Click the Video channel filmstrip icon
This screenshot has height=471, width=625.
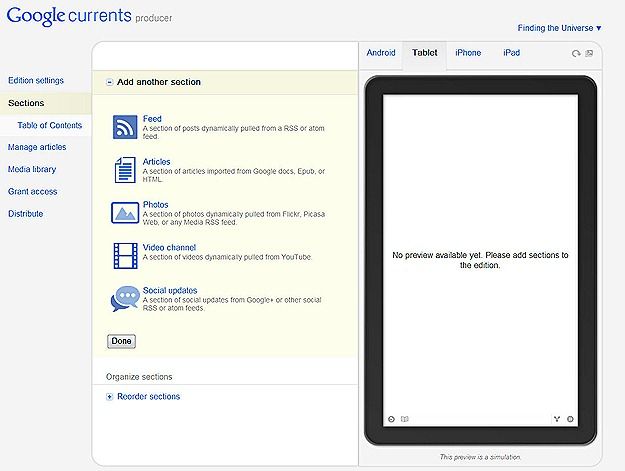point(126,256)
